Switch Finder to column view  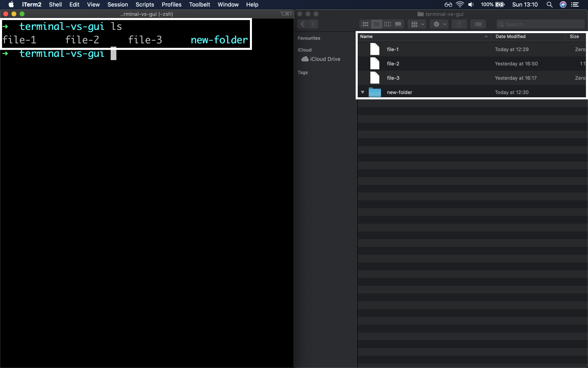[388, 24]
